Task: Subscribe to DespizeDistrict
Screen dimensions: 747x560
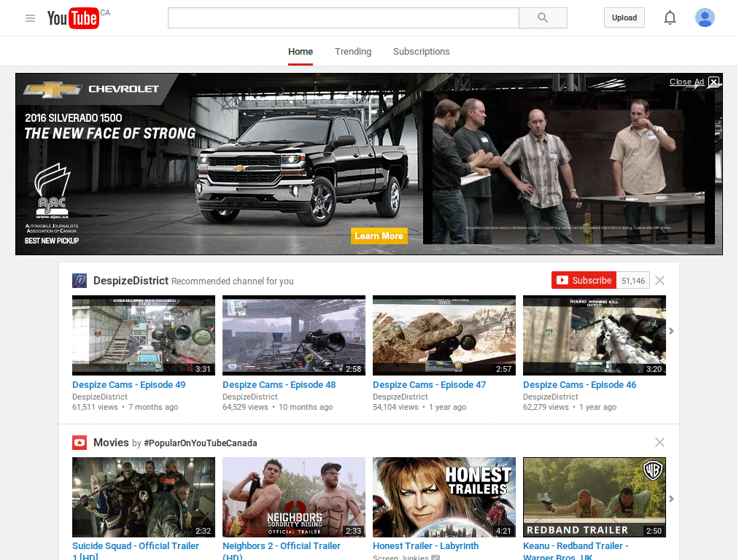Action: 584,281
